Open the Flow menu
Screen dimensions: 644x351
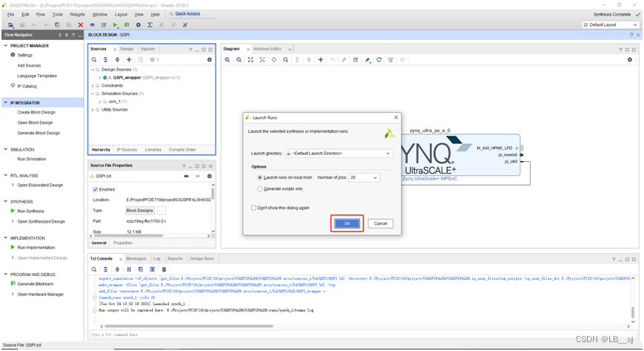[x=40, y=14]
